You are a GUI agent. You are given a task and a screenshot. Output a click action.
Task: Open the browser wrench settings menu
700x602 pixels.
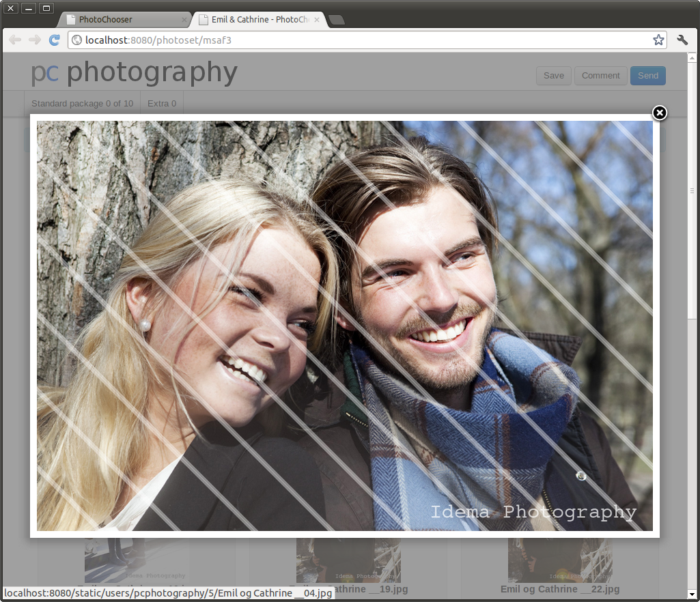pos(682,40)
